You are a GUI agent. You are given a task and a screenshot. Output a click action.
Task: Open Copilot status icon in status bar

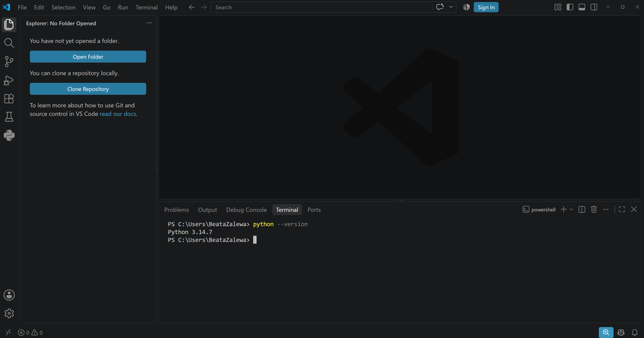621,332
